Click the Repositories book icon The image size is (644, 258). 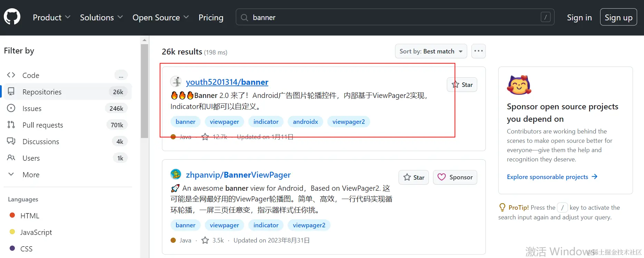pyautogui.click(x=11, y=91)
